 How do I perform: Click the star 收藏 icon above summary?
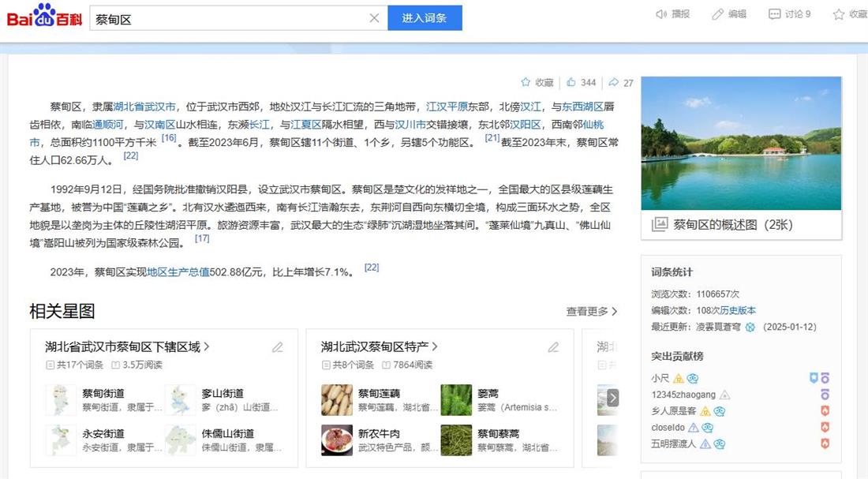(526, 82)
